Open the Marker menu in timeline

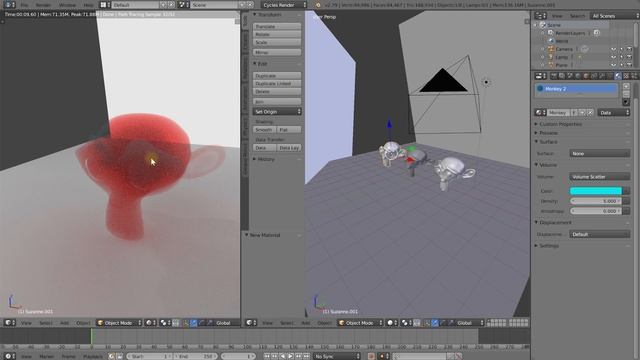coord(47,356)
